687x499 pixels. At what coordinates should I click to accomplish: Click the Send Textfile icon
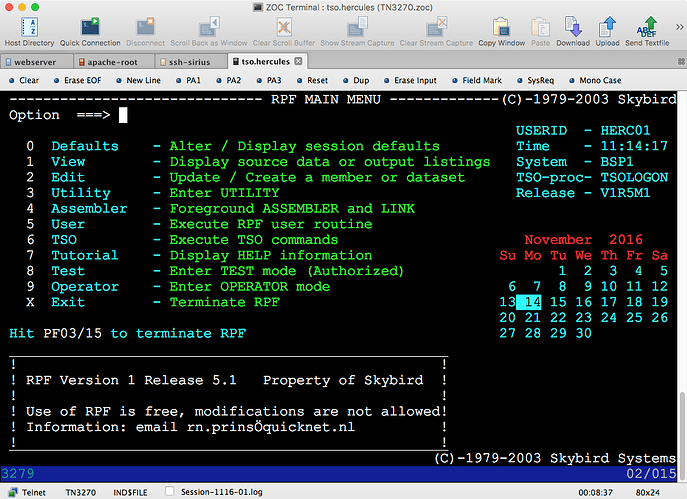tap(647, 27)
